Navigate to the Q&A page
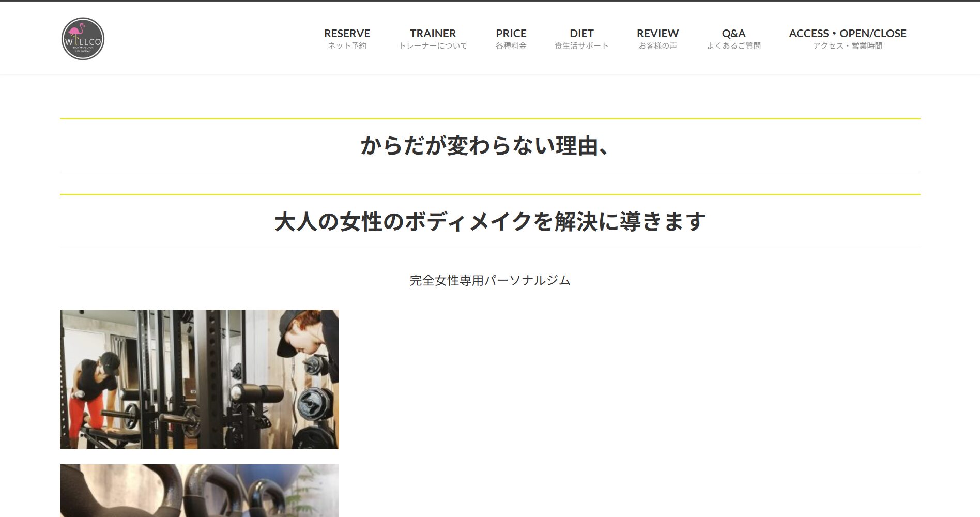The image size is (980, 517). coord(733,34)
